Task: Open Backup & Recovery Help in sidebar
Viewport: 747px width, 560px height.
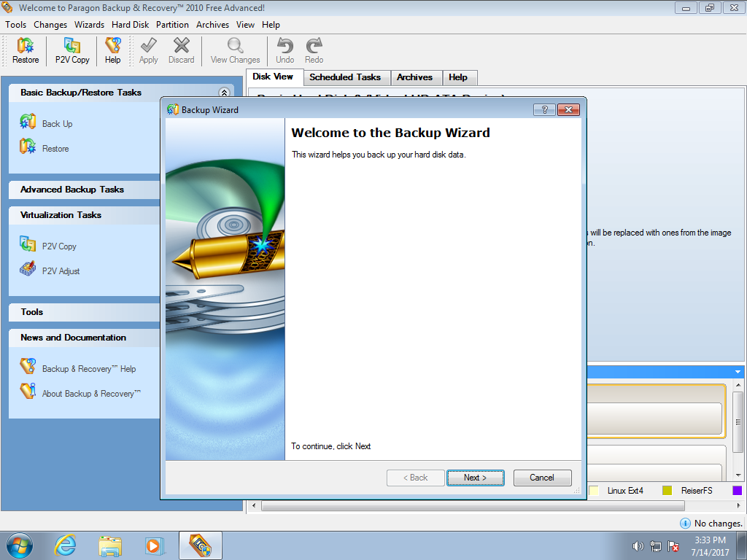Action: pyautogui.click(x=88, y=369)
